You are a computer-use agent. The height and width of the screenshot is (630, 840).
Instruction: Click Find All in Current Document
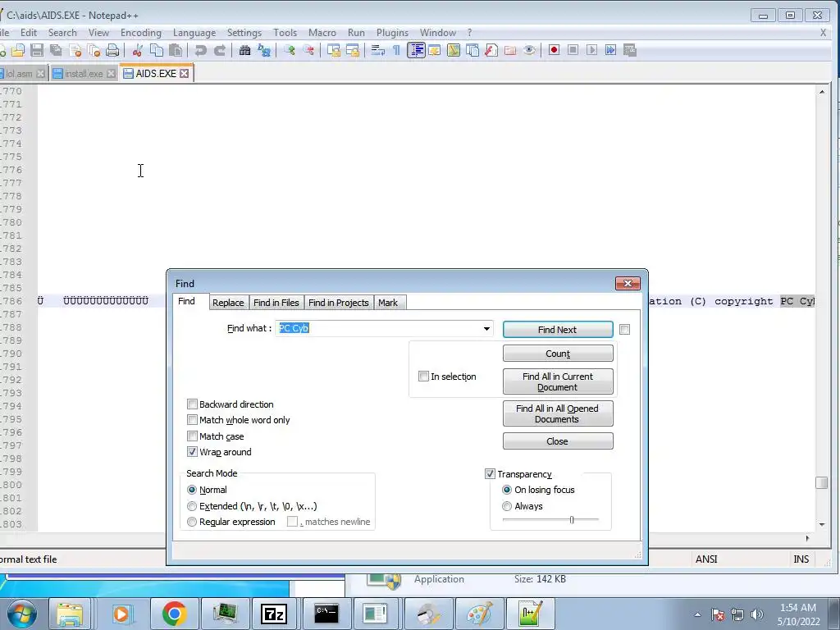558,381
